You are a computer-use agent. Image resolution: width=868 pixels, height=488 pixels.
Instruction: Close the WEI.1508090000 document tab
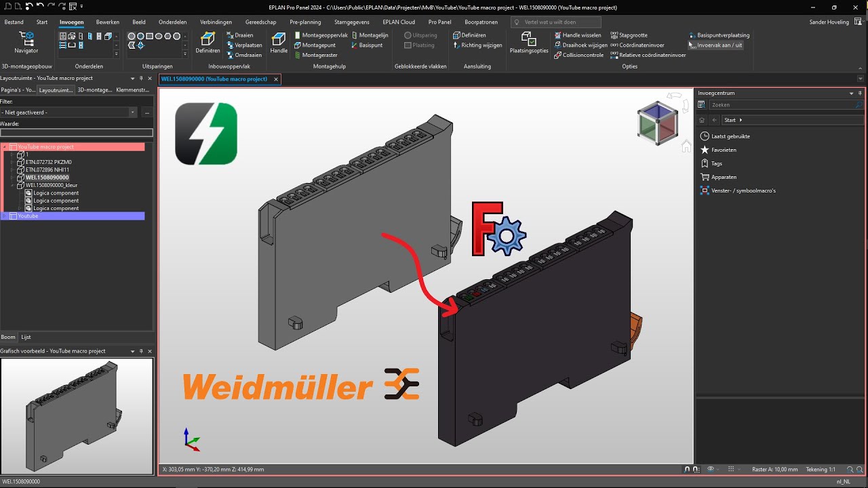pos(275,79)
